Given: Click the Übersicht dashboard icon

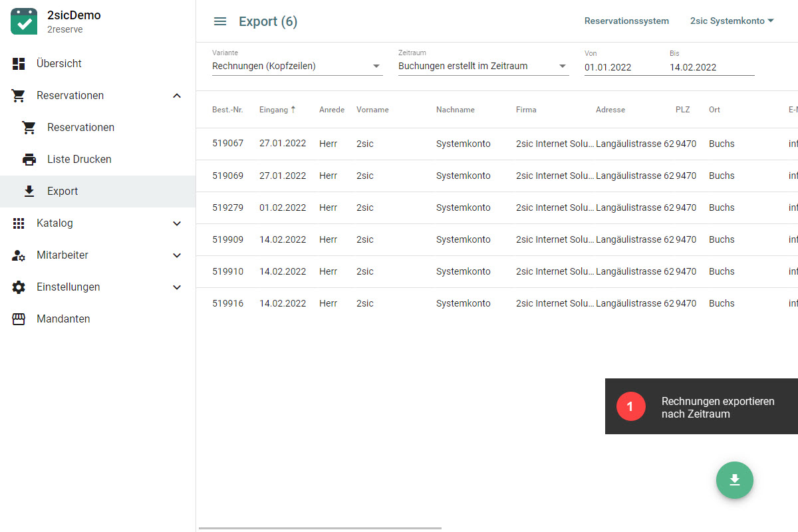Looking at the screenshot, I should (x=19, y=64).
